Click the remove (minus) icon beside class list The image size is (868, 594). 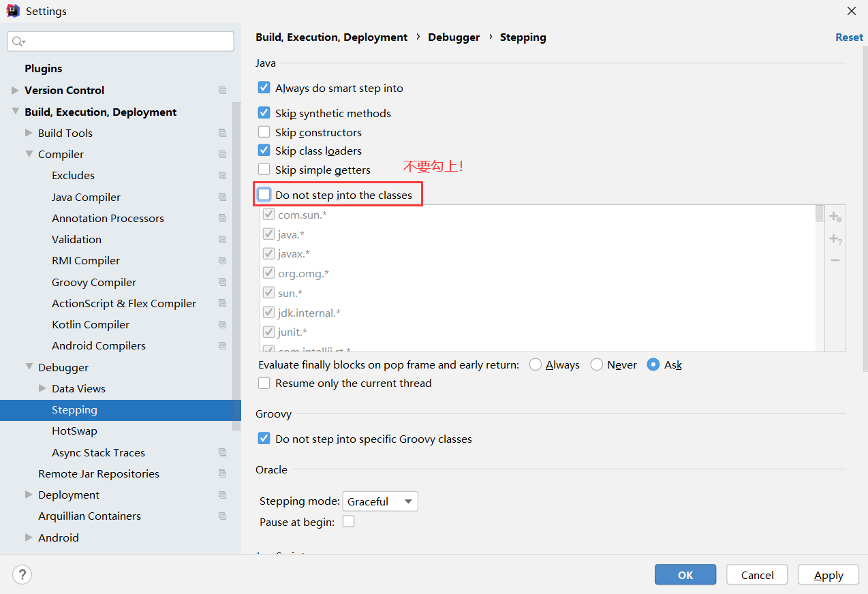tap(835, 260)
